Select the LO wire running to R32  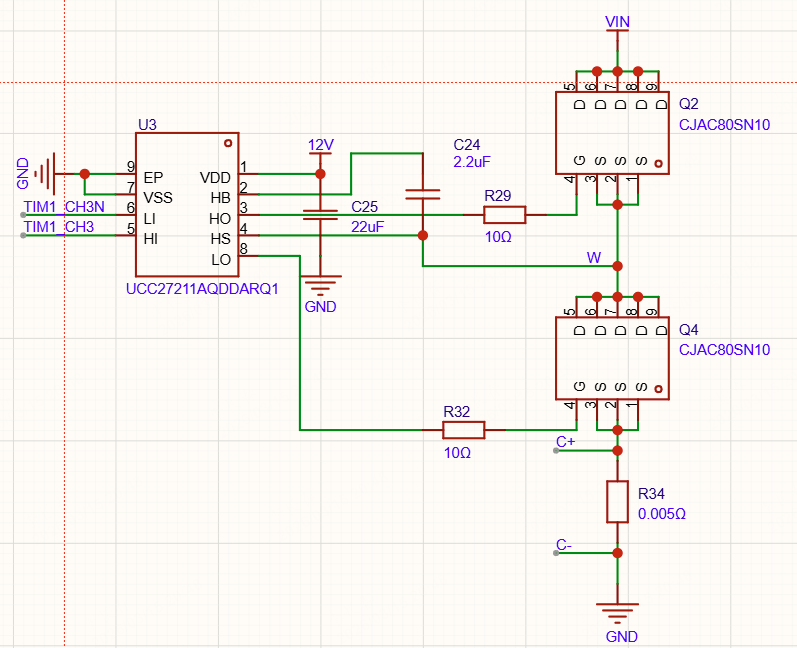pyautogui.click(x=300, y=343)
